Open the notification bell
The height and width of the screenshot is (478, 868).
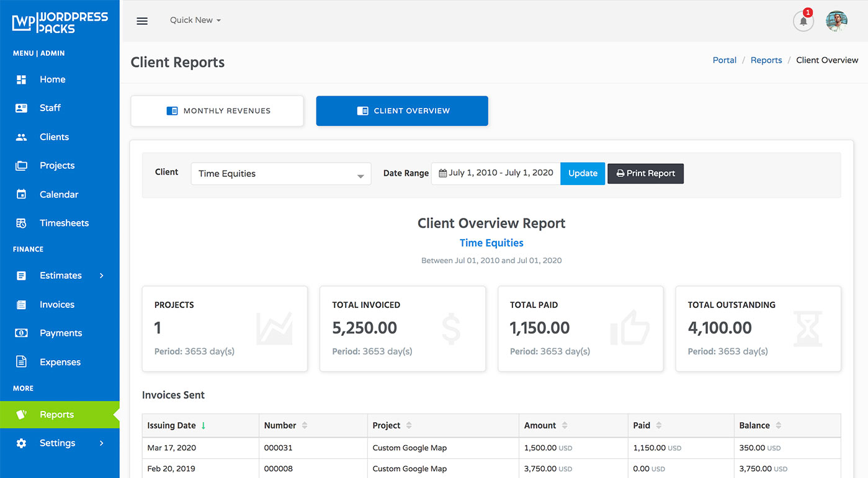pos(803,21)
